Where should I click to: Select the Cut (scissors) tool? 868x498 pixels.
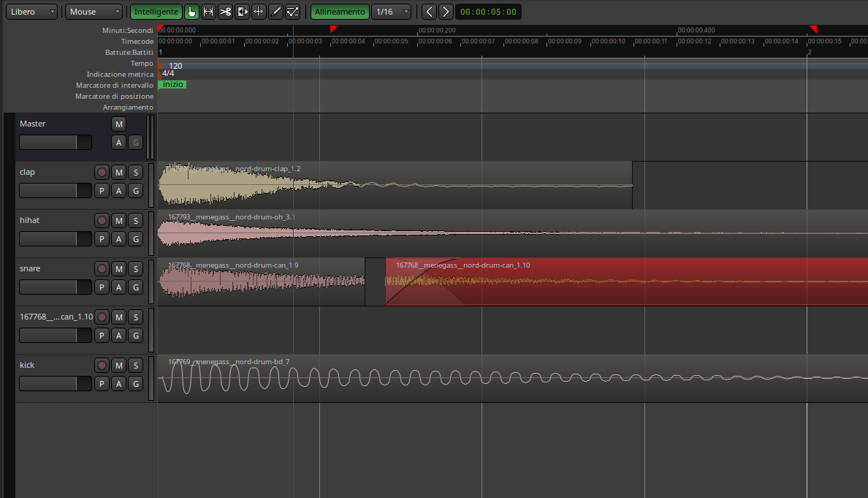click(225, 12)
